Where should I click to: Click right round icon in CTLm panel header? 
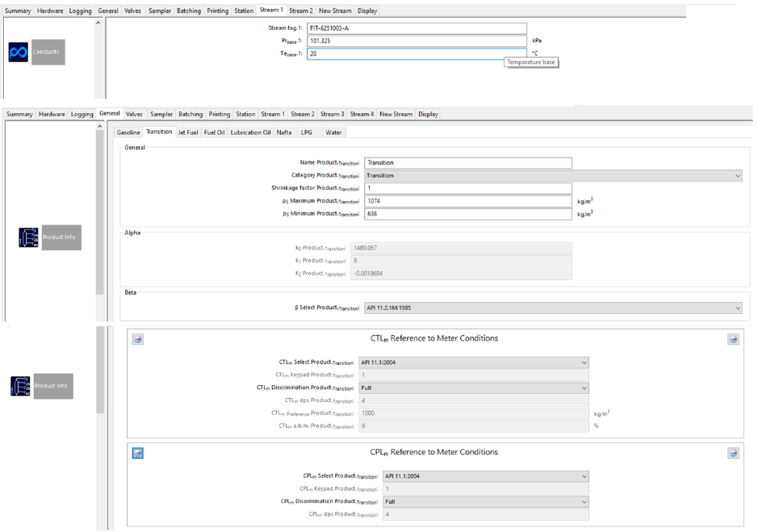(733, 339)
